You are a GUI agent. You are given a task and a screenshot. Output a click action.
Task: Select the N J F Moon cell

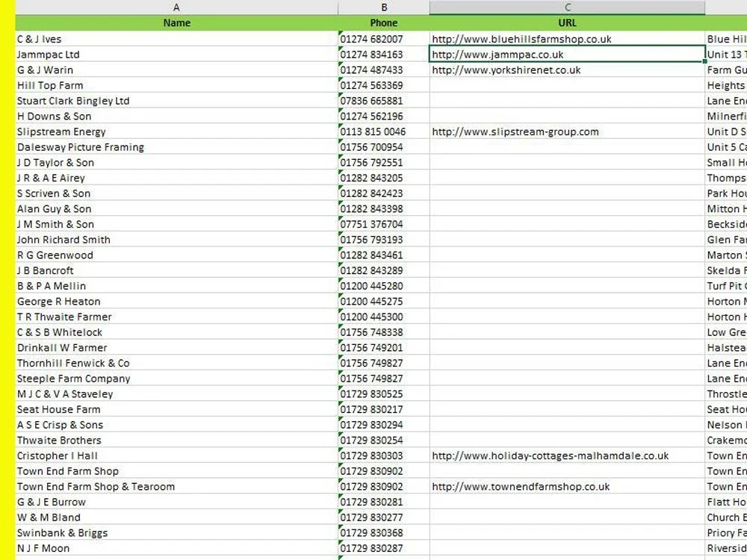176,548
